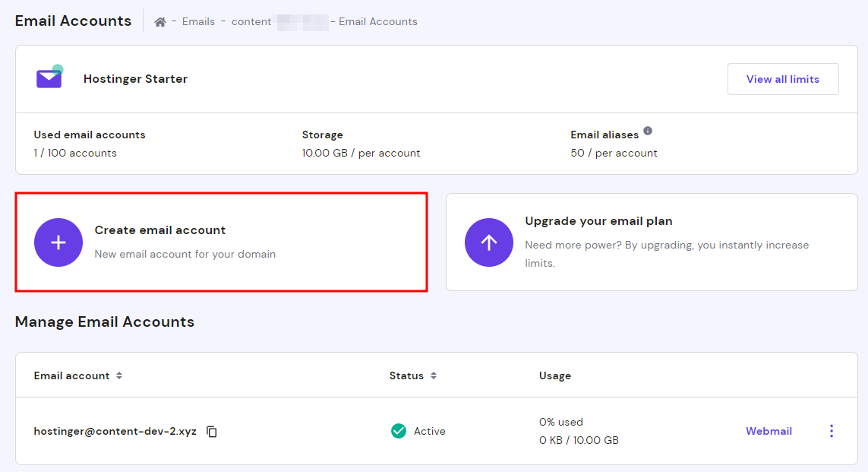The image size is (868, 472).
Task: Copy the hostinger@content-dev-2.xyz email address
Action: pos(213,432)
